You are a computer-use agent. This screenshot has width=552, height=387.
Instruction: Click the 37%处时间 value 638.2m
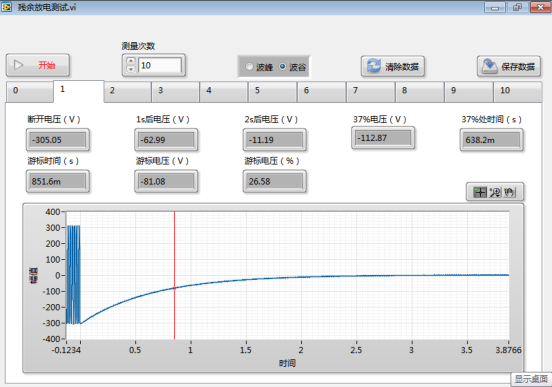(x=491, y=140)
